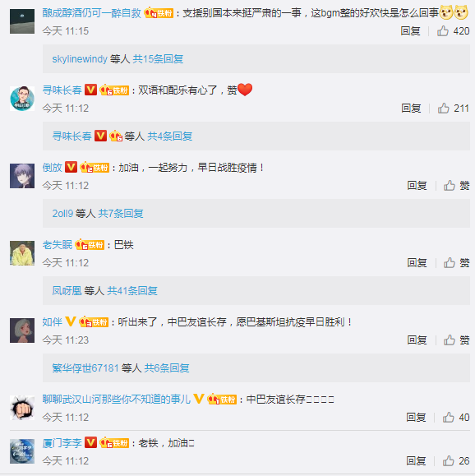
Task: Click 铁粉 badge beside 老失眠 username
Action: [x=90, y=245]
